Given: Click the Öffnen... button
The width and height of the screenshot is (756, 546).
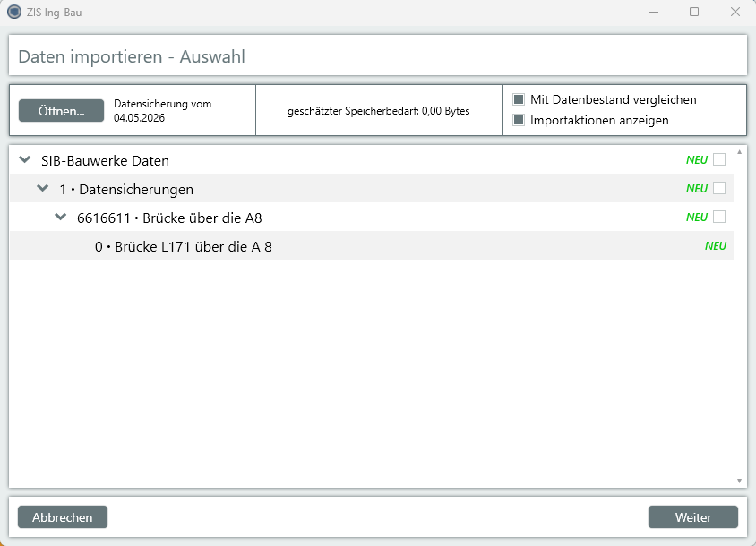Looking at the screenshot, I should pyautogui.click(x=61, y=111).
